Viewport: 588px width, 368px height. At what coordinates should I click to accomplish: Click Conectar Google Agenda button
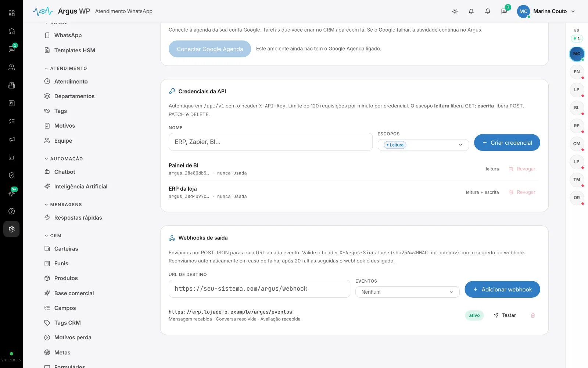(x=210, y=49)
